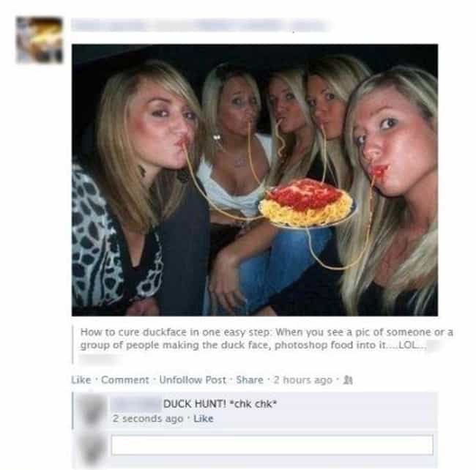The height and width of the screenshot is (470, 476).
Task: Click the friends audience icon
Action: [x=348, y=380]
